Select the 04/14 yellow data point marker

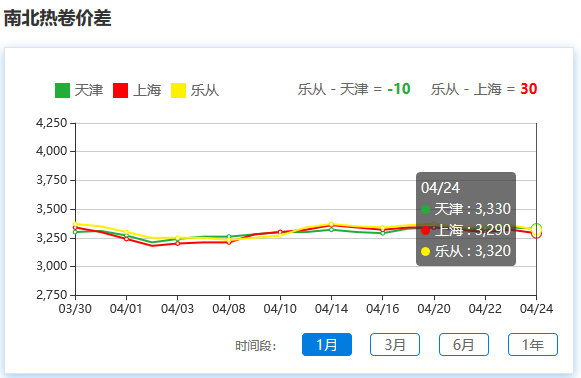(x=331, y=224)
